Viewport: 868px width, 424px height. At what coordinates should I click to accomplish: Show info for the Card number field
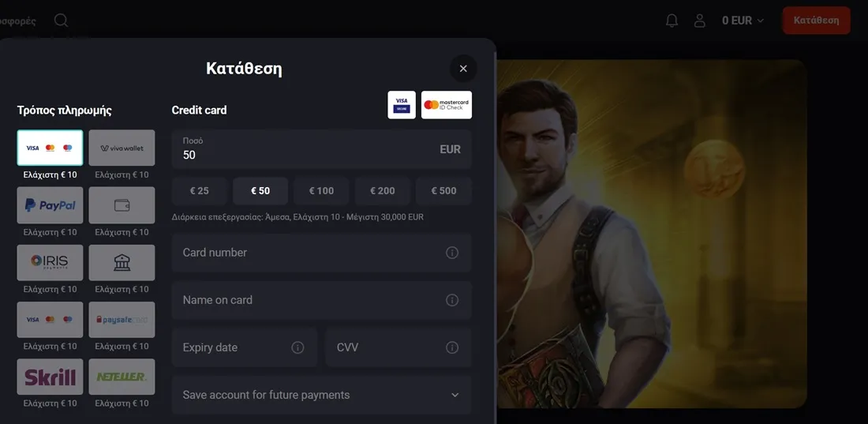click(452, 253)
